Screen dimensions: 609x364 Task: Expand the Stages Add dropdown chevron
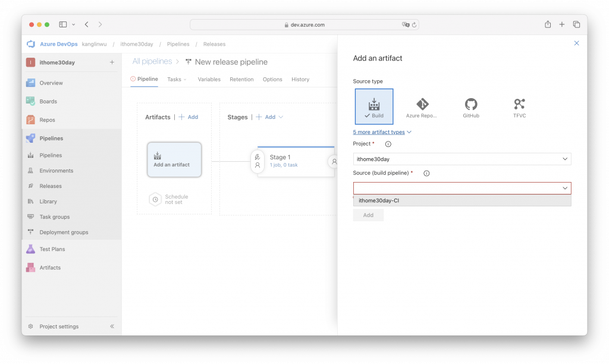(281, 117)
